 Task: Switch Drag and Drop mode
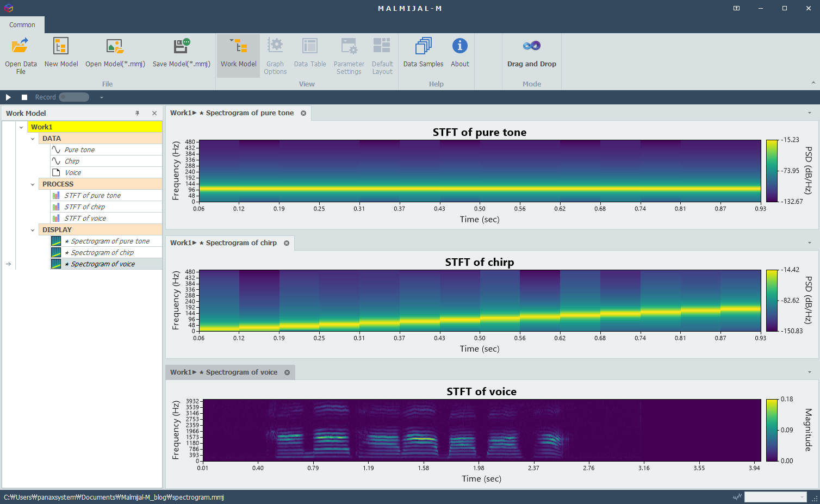point(532,53)
